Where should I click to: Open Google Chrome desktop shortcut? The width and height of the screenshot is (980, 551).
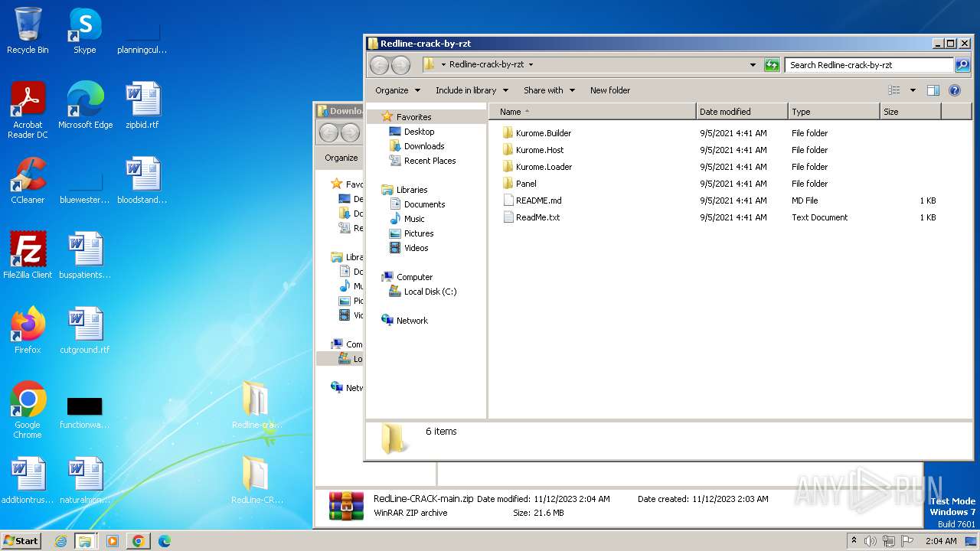pyautogui.click(x=28, y=410)
